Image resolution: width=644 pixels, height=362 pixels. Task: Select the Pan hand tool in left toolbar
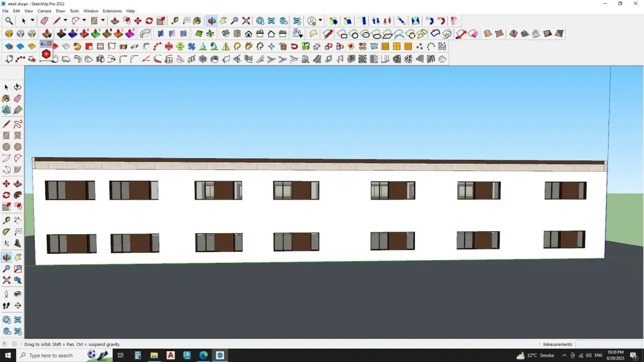[18, 257]
